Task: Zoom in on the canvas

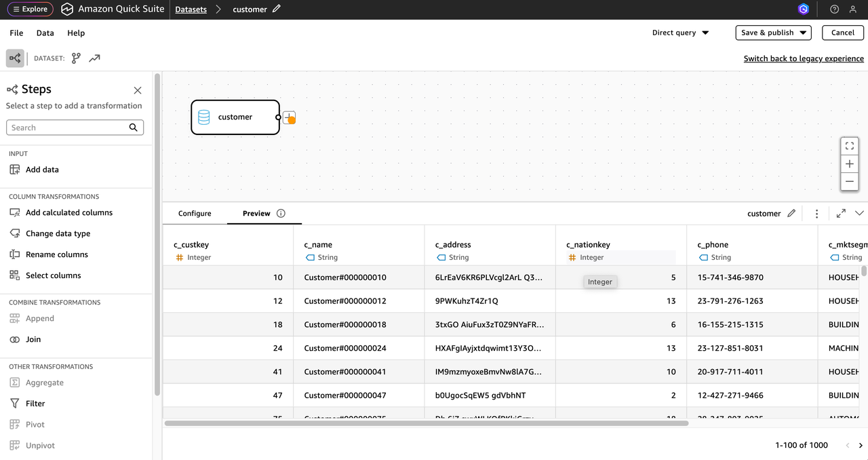Action: pyautogui.click(x=849, y=164)
